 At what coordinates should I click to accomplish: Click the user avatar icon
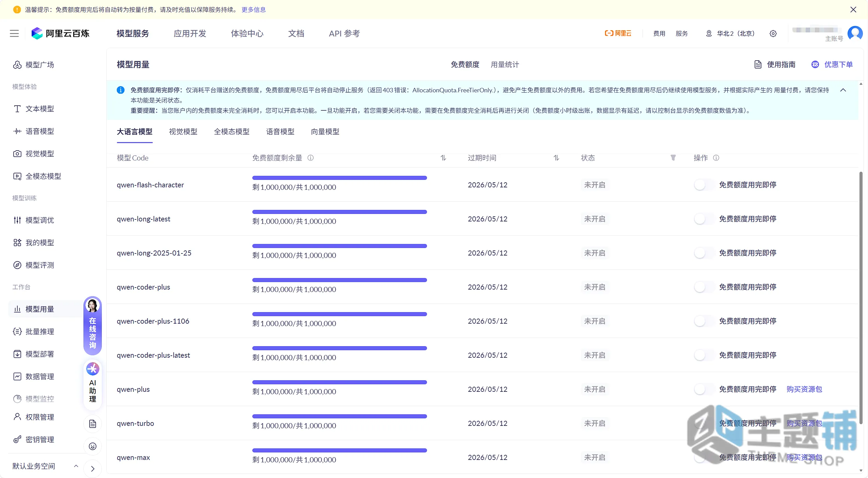click(855, 33)
